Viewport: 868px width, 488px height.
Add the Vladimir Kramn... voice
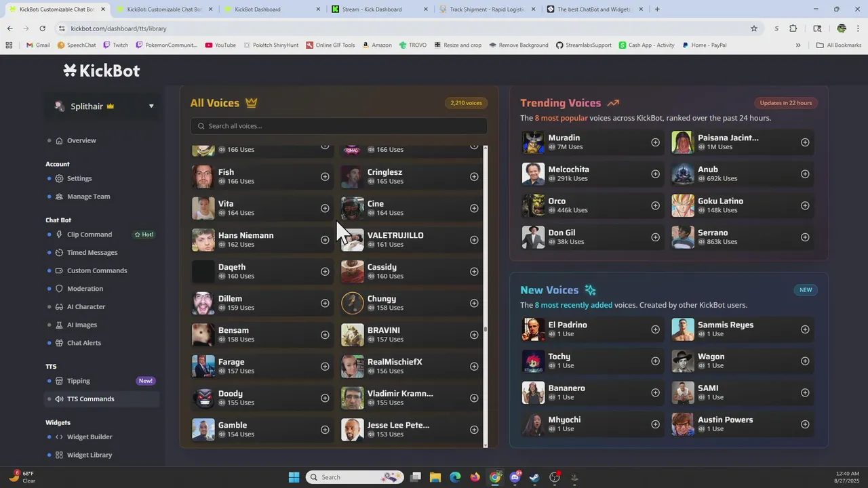pyautogui.click(x=474, y=398)
